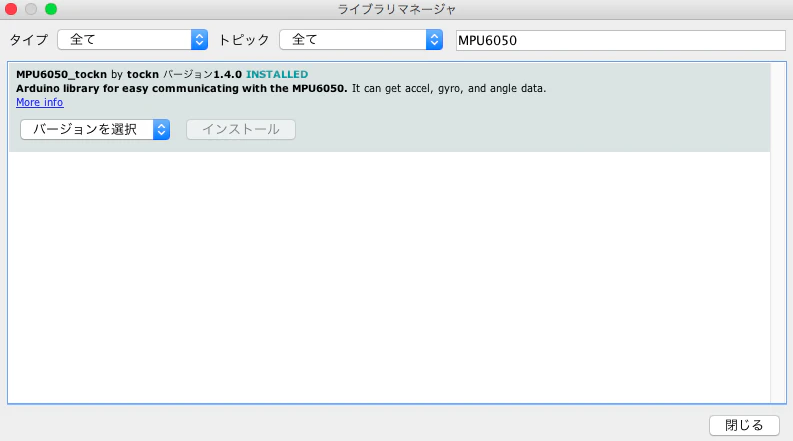
Task: Click the search field containing MPU6050
Action: click(621, 40)
